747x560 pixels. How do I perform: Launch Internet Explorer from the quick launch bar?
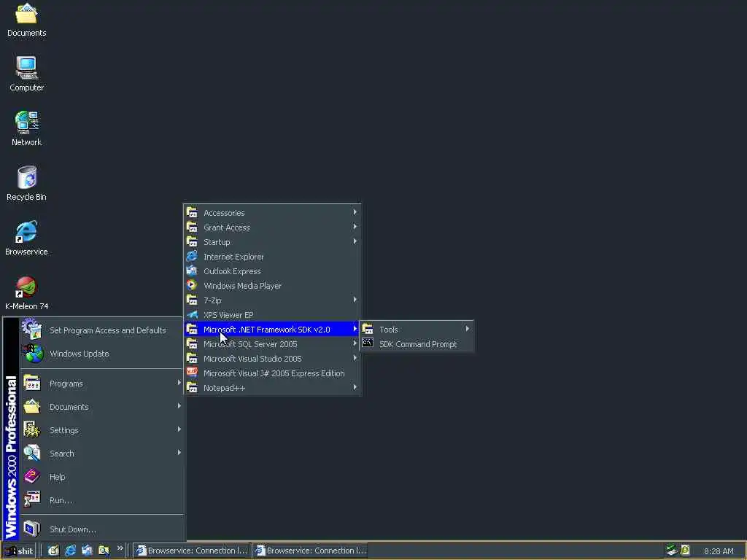tap(71, 551)
